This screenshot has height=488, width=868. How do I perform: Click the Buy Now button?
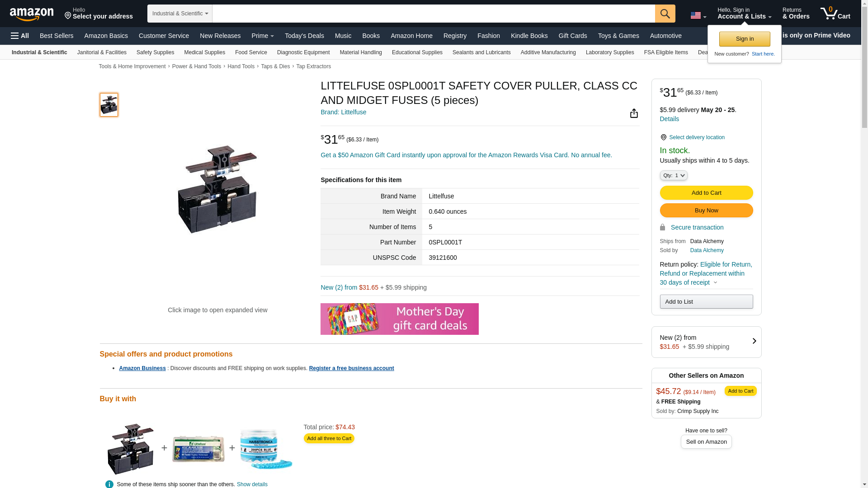pos(706,211)
